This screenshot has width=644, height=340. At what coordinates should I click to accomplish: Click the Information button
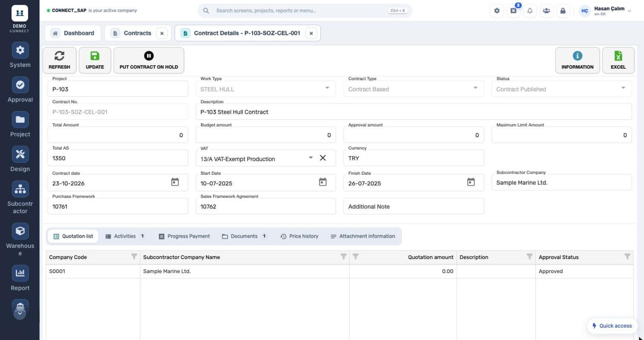coord(577,60)
